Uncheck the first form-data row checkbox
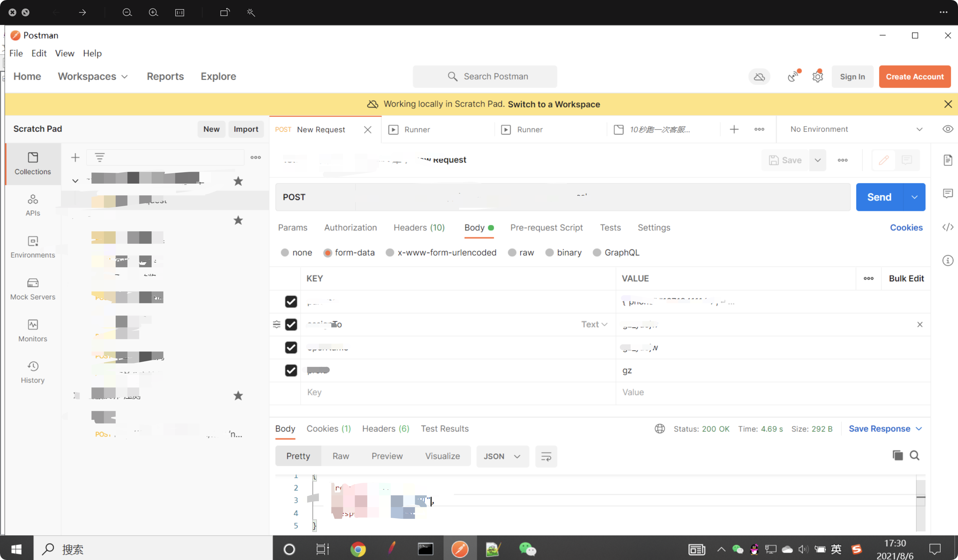The height and width of the screenshot is (560, 958). [291, 302]
